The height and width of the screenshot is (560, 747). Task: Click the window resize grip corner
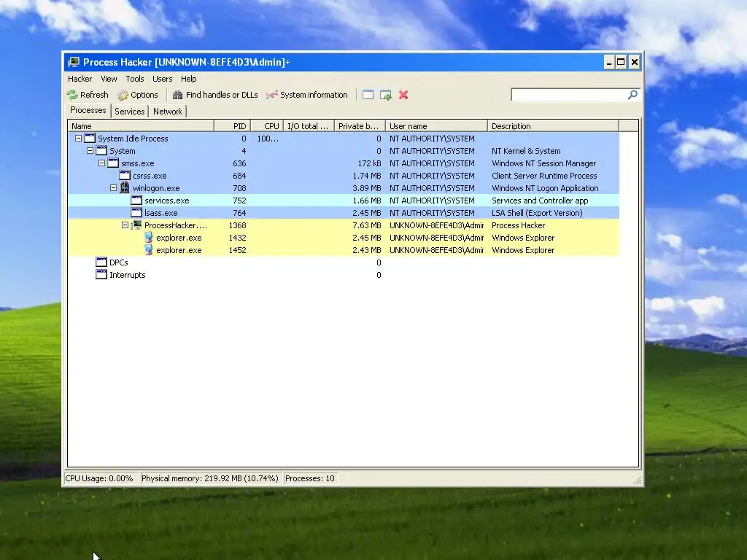tap(638, 480)
